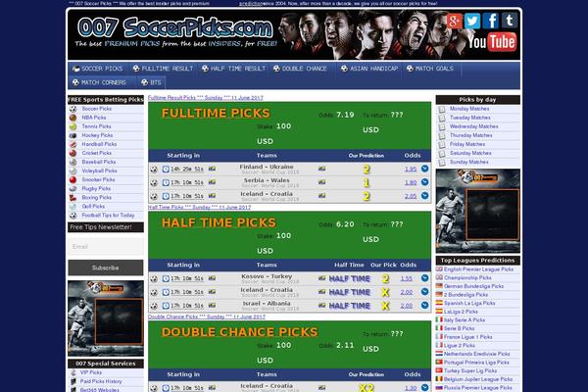The image size is (588, 392).
Task: Click the snooker ball icon beside Snooker Picks
Action: (x=73, y=179)
